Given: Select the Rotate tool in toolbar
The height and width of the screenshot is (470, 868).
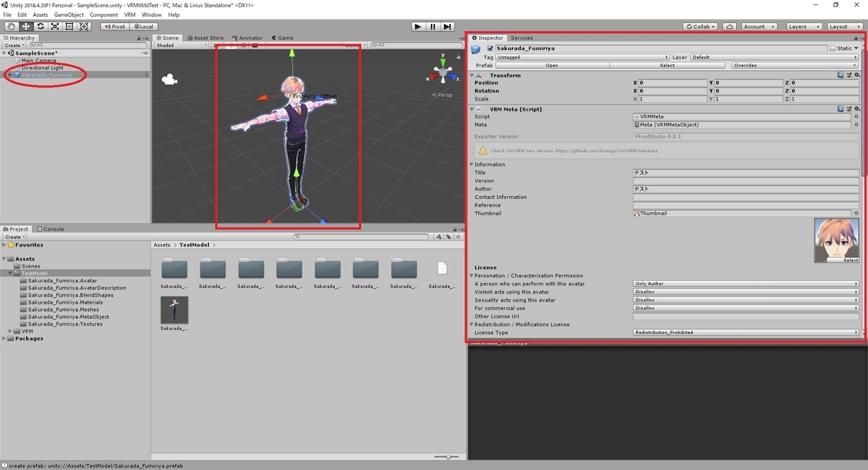Looking at the screenshot, I should (41, 27).
